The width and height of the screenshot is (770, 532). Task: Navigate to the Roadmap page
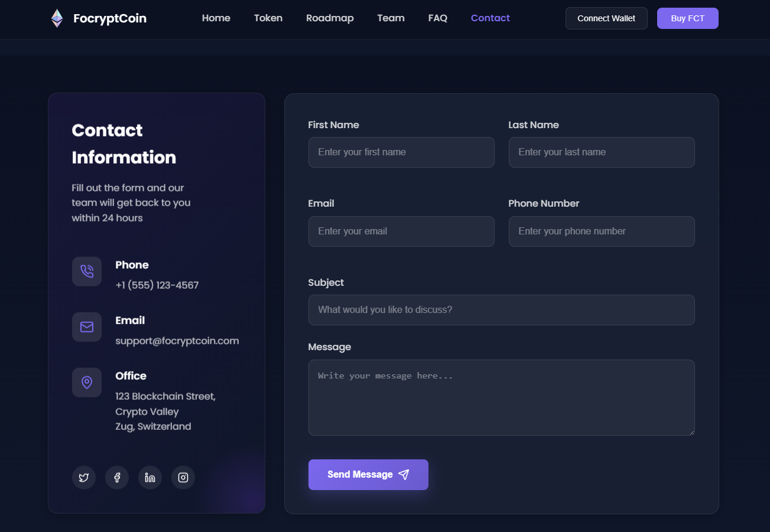(330, 18)
